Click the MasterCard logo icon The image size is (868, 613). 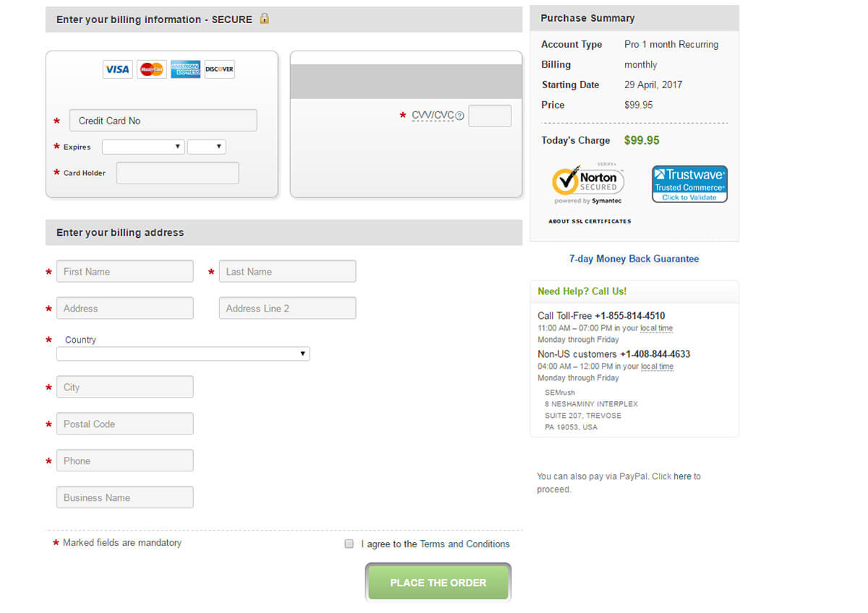pos(152,69)
